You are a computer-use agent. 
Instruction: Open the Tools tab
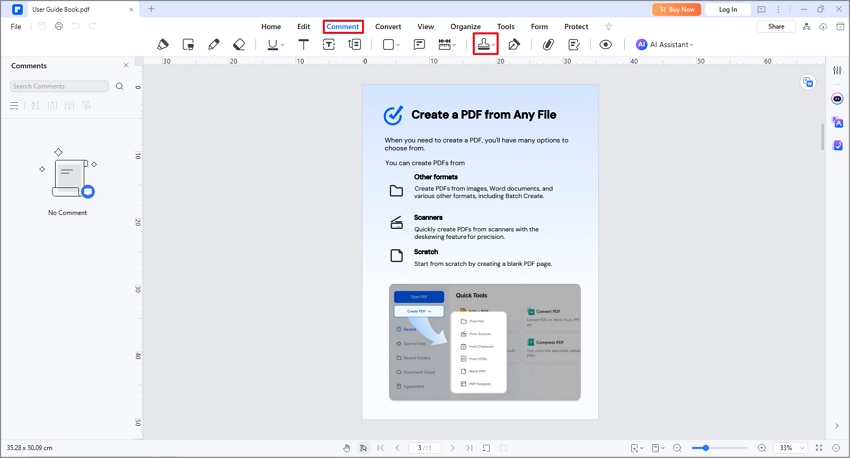506,27
